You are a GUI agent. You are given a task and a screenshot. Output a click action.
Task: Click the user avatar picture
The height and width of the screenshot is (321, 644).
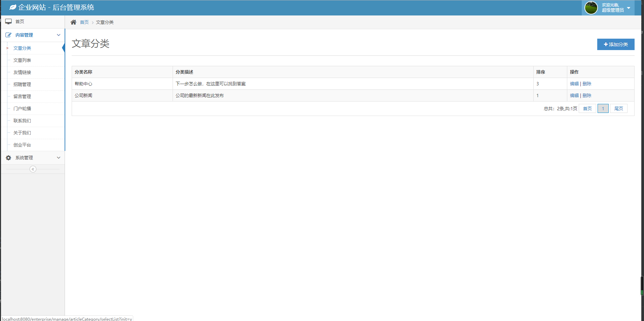tap(591, 8)
